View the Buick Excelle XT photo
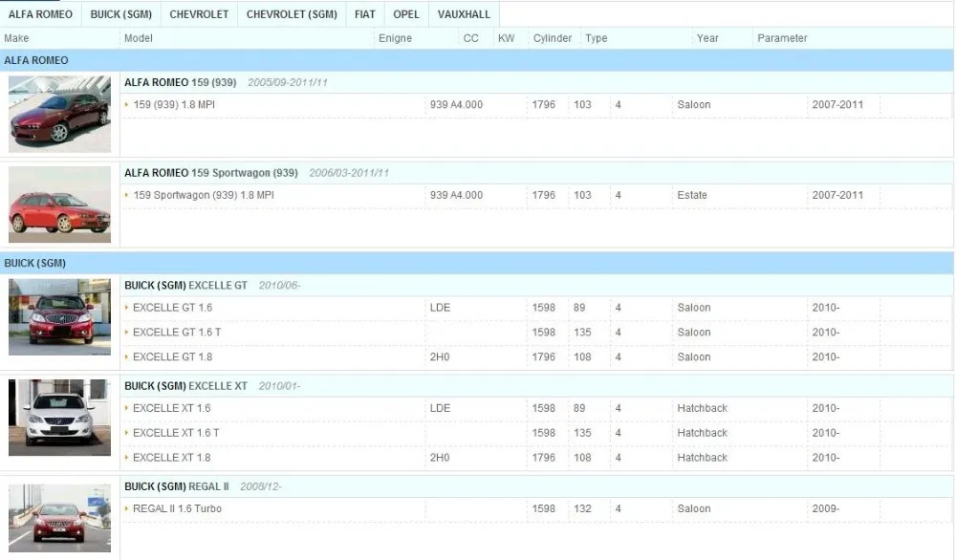The height and width of the screenshot is (560, 956). tap(59, 418)
